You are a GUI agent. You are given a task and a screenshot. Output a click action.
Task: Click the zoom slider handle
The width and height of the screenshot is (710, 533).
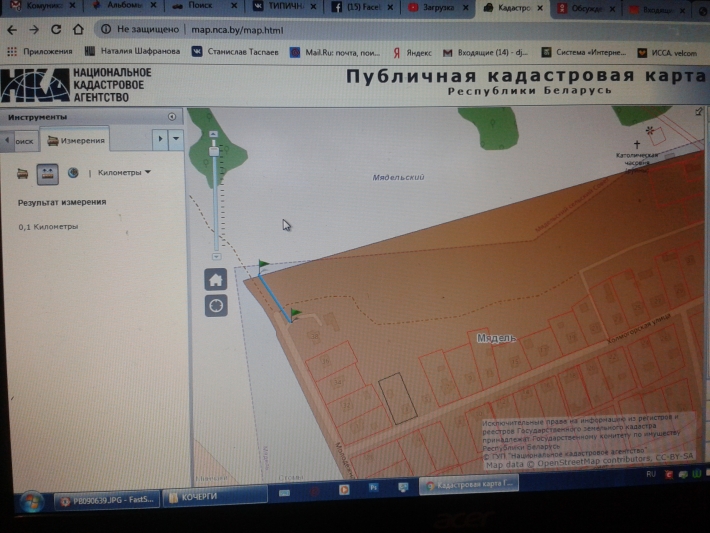[212, 150]
